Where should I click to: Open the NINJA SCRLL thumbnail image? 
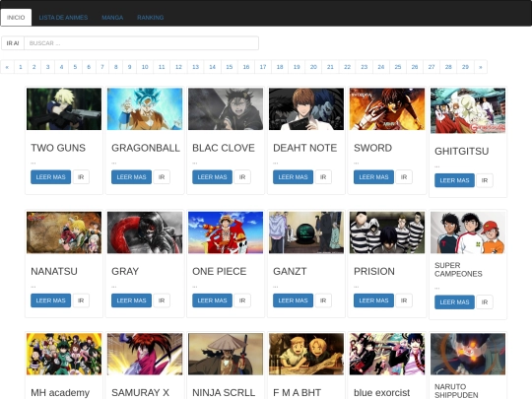[x=226, y=354]
